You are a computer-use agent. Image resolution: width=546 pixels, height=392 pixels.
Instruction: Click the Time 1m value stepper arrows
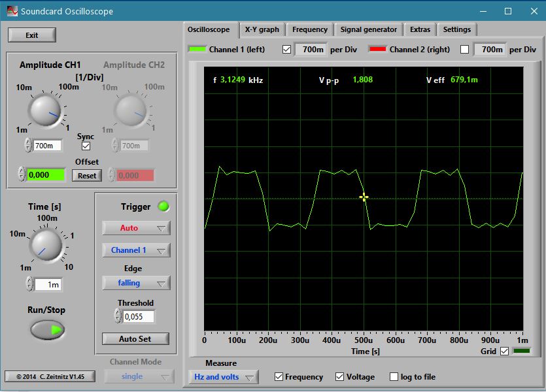click(x=30, y=284)
